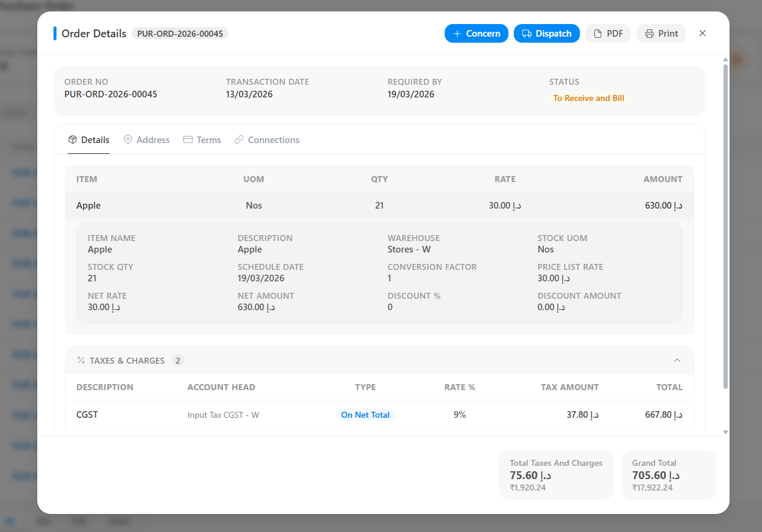762x532 pixels.
Task: Select the warehouse value 'Stores - W'
Action: coord(409,249)
